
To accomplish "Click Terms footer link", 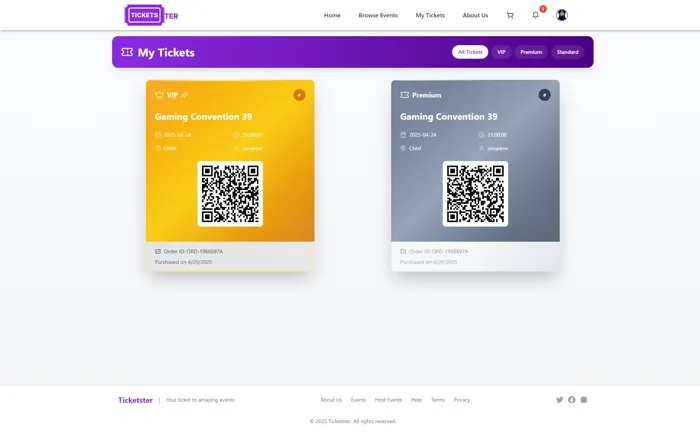I will pos(438,400).
